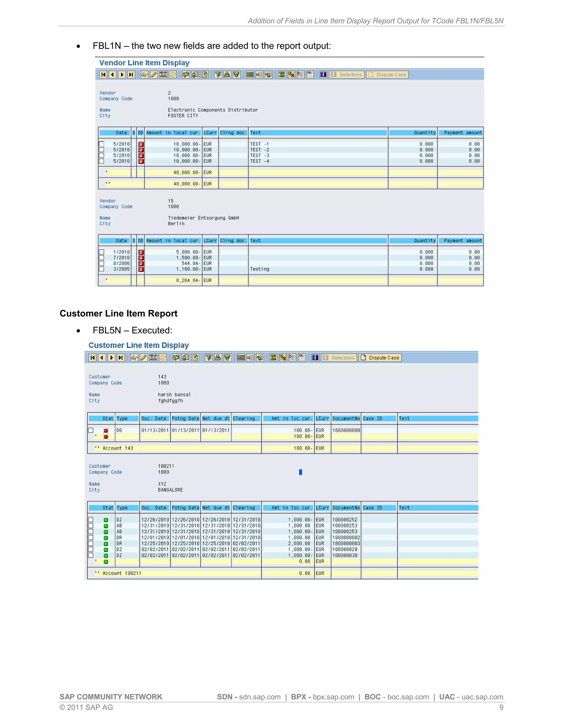
Task: Click the set filter funnel icon in Vendor toolbar
Action: (218, 75)
